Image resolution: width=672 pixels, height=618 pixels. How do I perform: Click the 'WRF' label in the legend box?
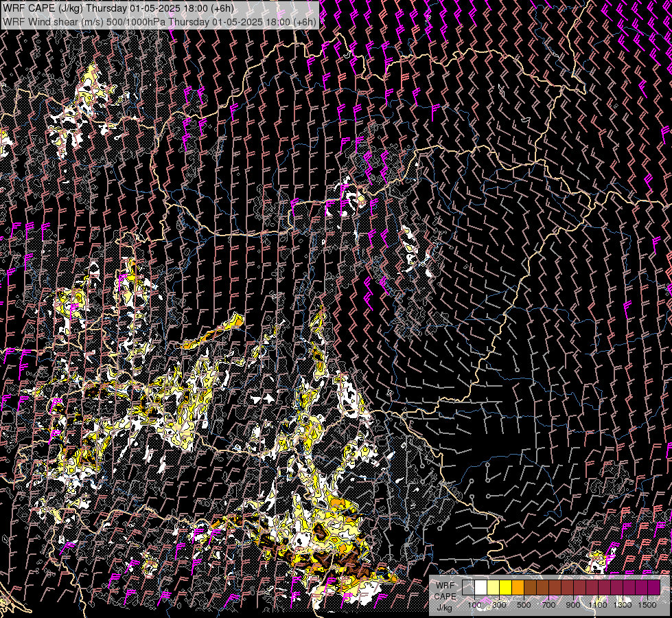(x=445, y=586)
